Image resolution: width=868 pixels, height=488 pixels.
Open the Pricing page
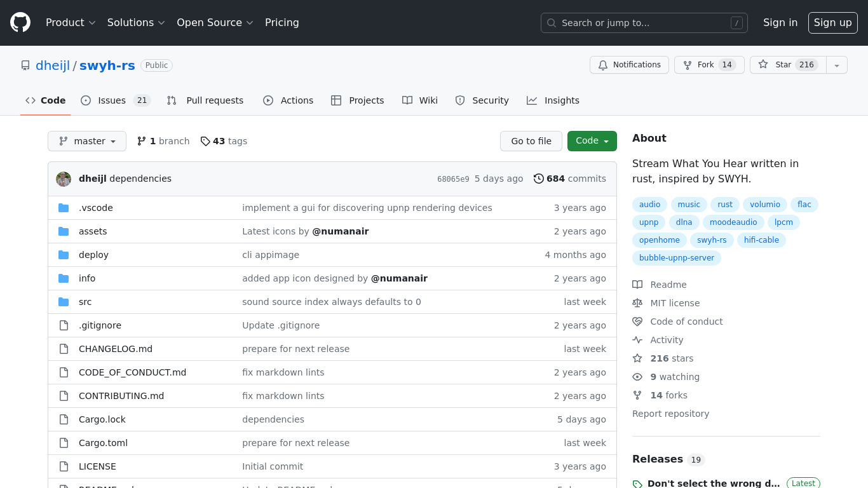(281, 23)
